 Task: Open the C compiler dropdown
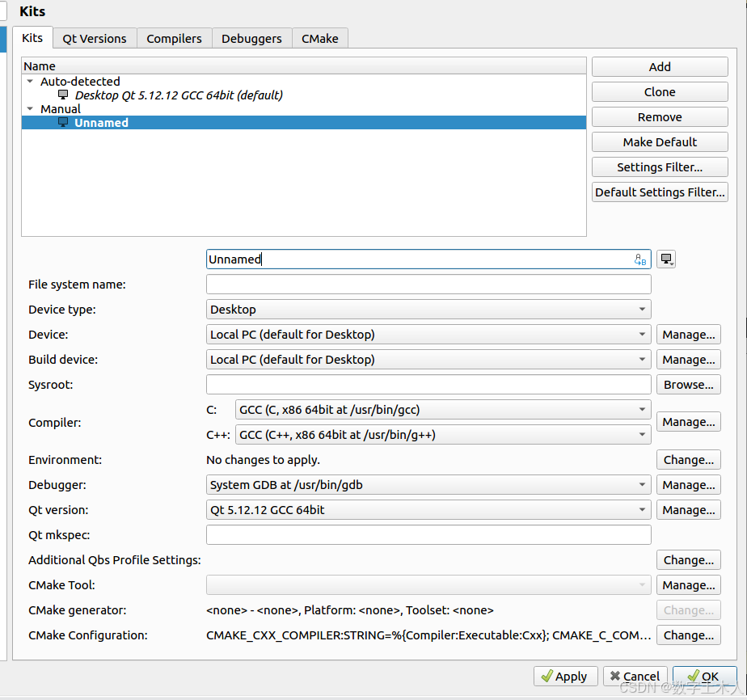click(442, 410)
